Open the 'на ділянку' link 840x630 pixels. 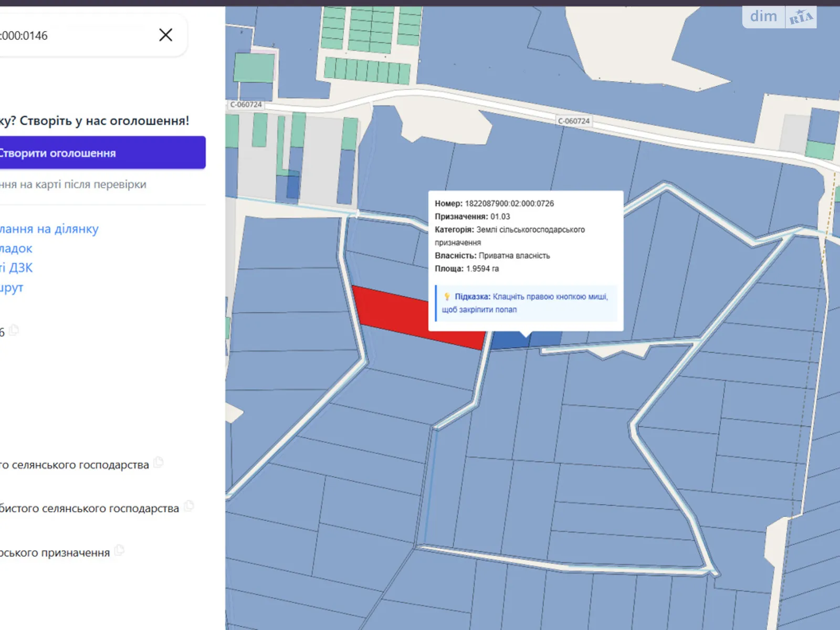coord(49,229)
